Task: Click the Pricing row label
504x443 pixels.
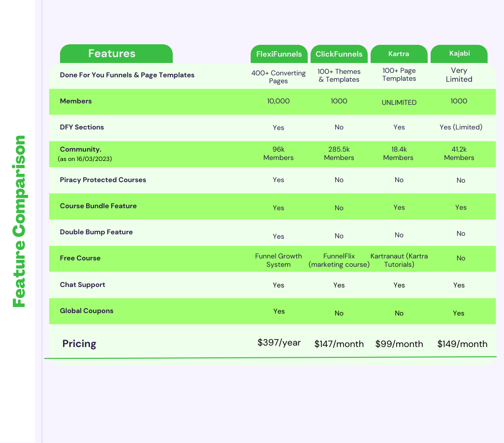Action: [x=79, y=344]
